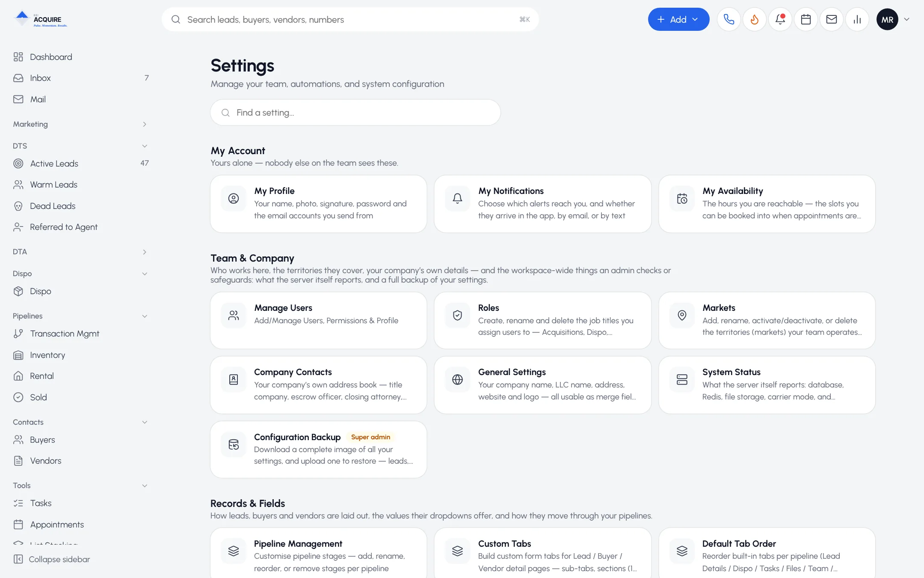Viewport: 924px width, 578px height.
Task: Click the flame hot leads icon
Action: [x=754, y=19]
